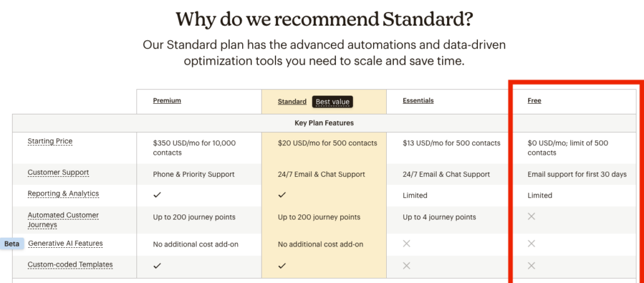
Task: Open the Generative AI Features label
Action: (65, 243)
